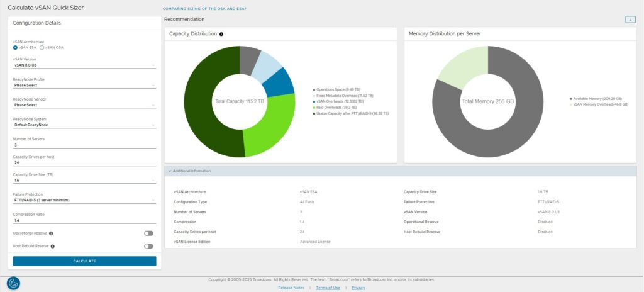This screenshot has width=644, height=292.
Task: Open Comparing Sizing of OSA and ESA link
Action: [204, 9]
